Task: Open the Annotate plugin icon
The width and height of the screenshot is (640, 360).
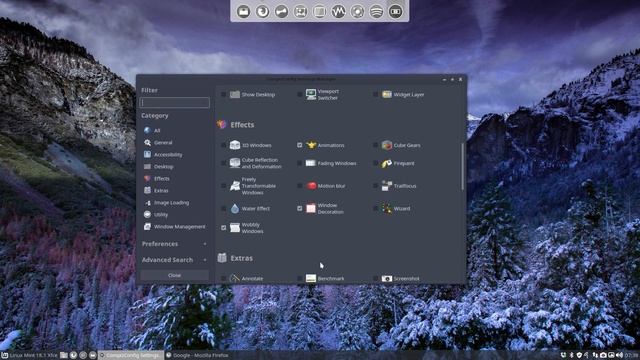Action: (235, 278)
